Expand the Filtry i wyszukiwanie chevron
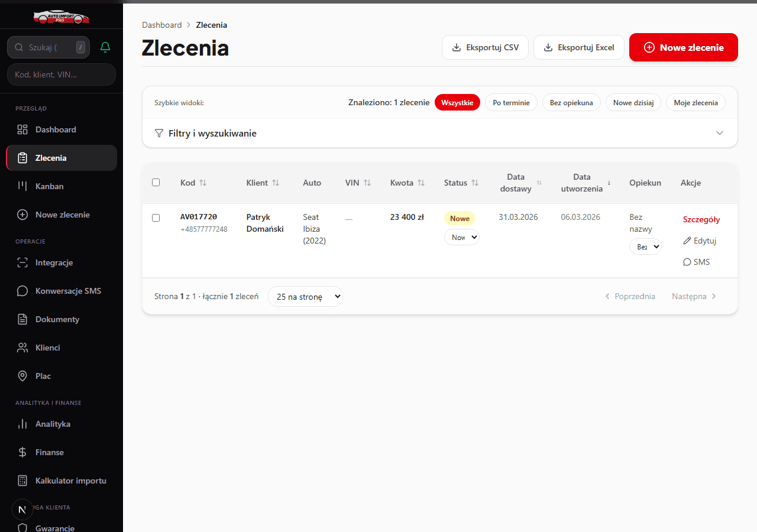The height and width of the screenshot is (532, 757). [720, 133]
